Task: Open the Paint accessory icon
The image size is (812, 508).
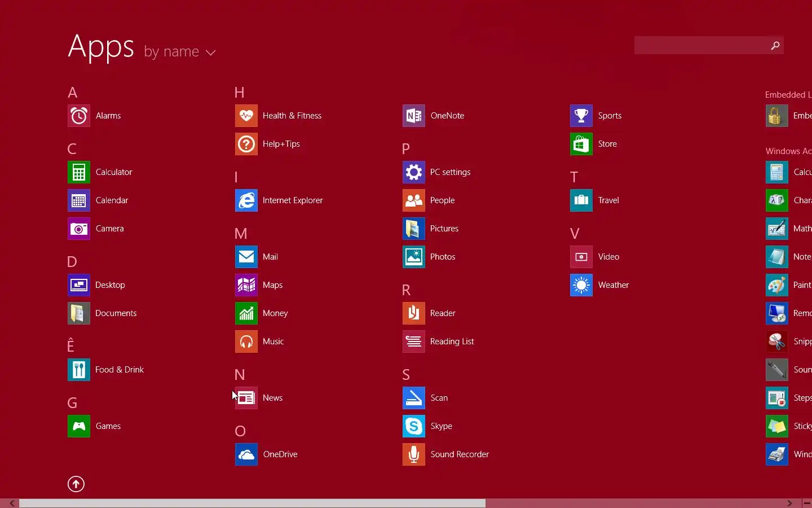Action: pos(777,285)
